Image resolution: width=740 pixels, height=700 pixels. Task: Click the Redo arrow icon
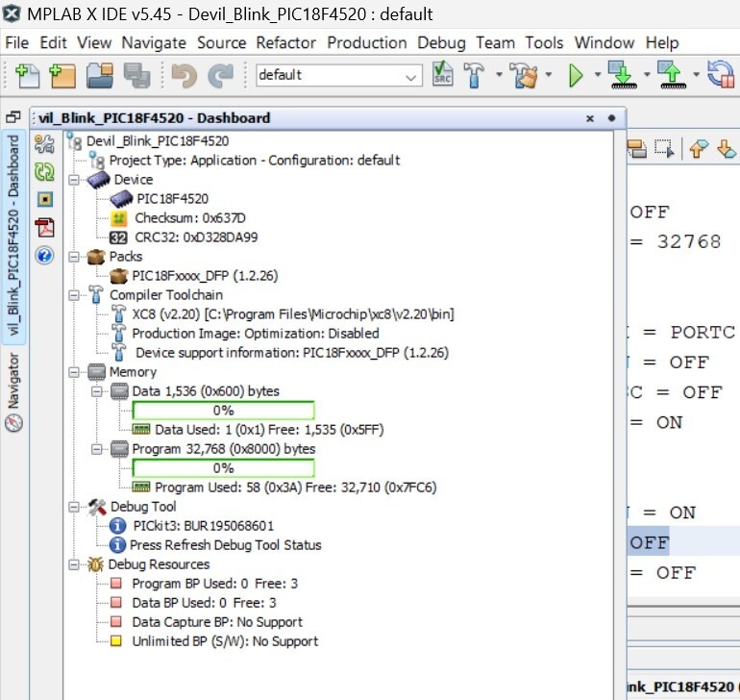[x=220, y=75]
